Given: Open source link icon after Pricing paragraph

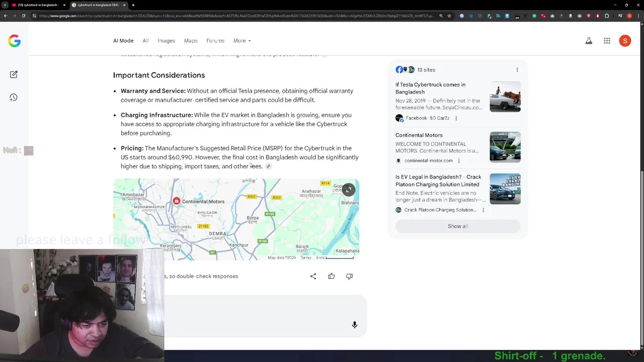Looking at the screenshot, I should (268, 166).
